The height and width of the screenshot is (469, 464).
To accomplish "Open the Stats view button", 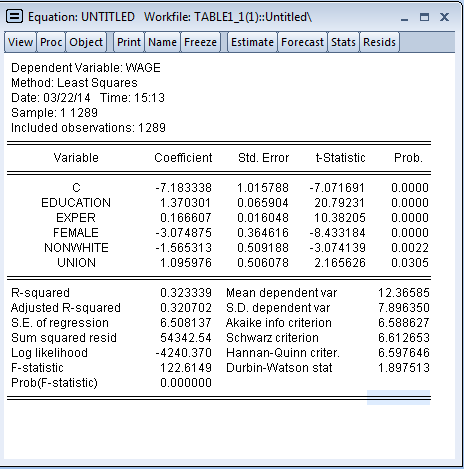I will click(x=343, y=42).
